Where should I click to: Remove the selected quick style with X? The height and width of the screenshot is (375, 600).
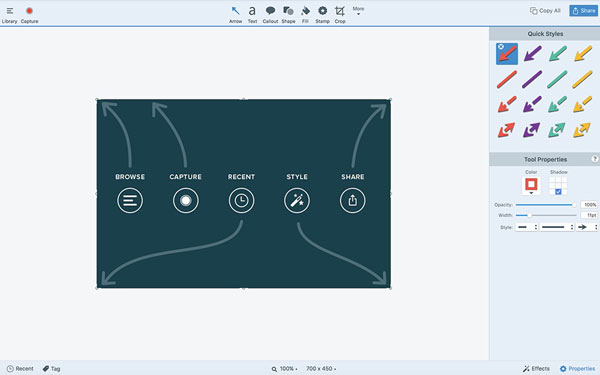point(501,46)
